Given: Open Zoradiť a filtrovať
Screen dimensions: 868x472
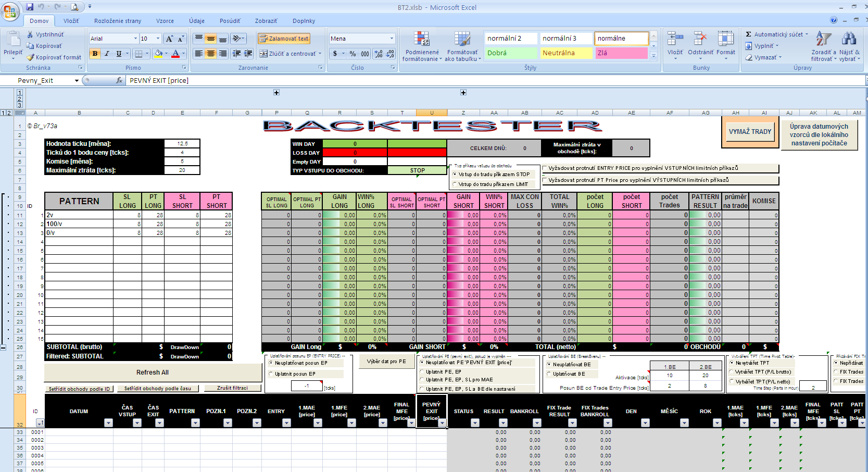Looking at the screenshot, I should click(824, 46).
